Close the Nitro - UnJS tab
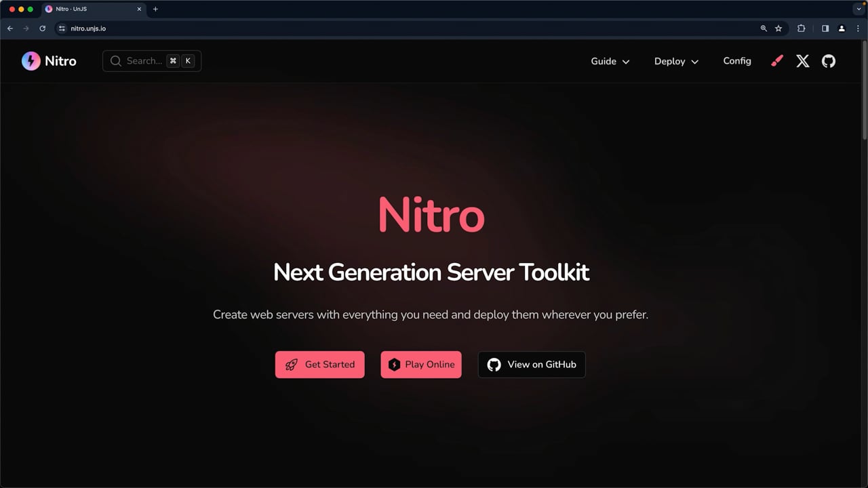 tap(140, 9)
